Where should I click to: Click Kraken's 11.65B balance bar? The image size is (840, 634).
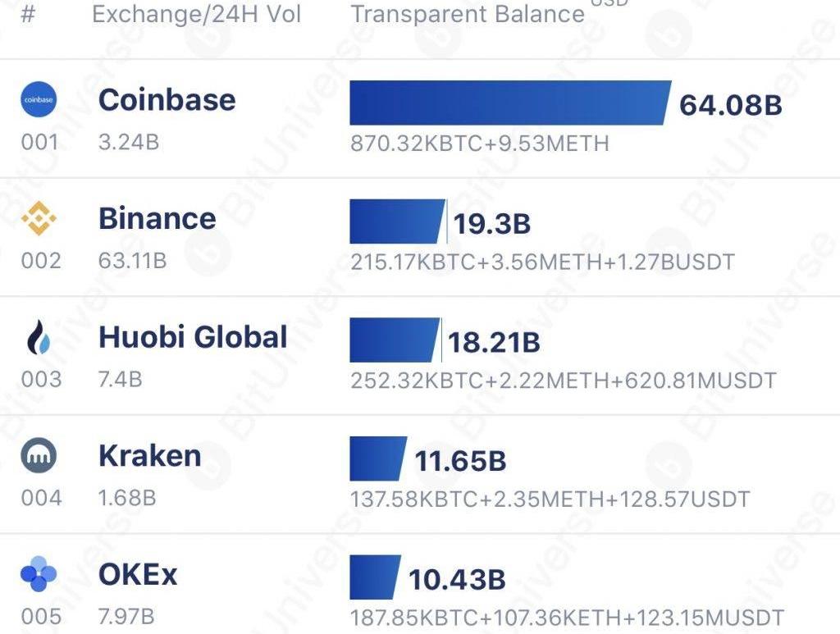pyautogui.click(x=377, y=458)
